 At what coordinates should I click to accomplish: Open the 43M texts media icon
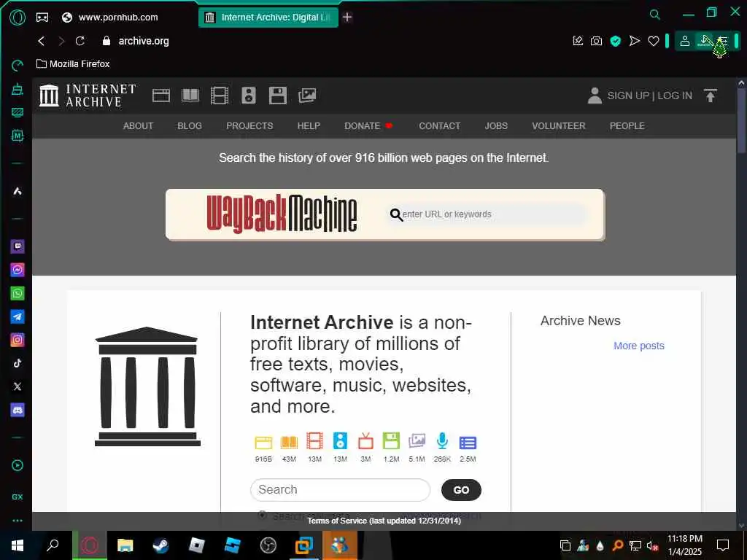pos(289,443)
